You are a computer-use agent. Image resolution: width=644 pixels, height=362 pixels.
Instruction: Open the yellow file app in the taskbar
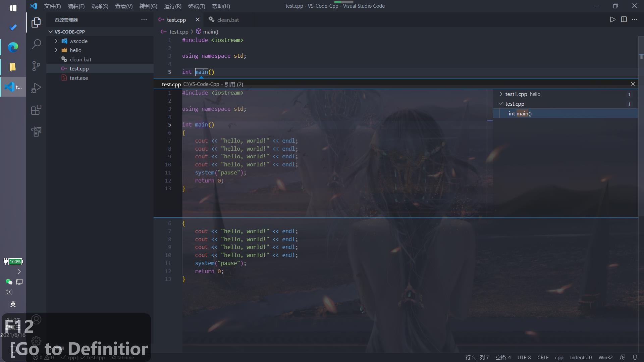pyautogui.click(x=13, y=67)
